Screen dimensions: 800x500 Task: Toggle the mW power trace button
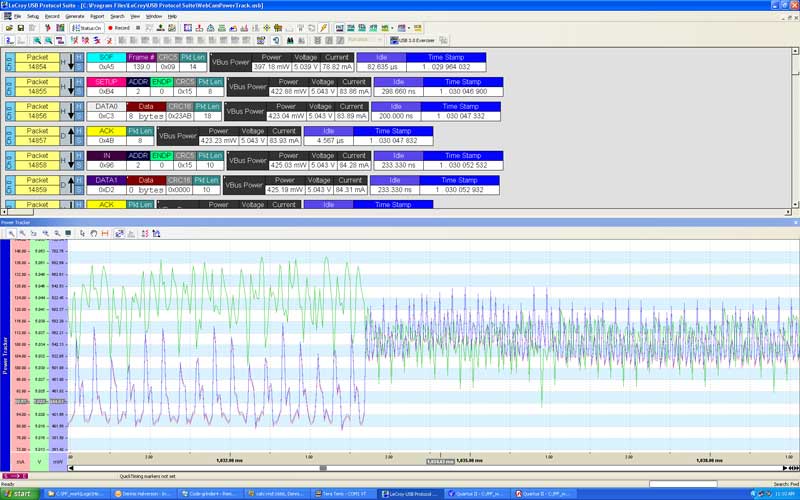(x=56, y=462)
